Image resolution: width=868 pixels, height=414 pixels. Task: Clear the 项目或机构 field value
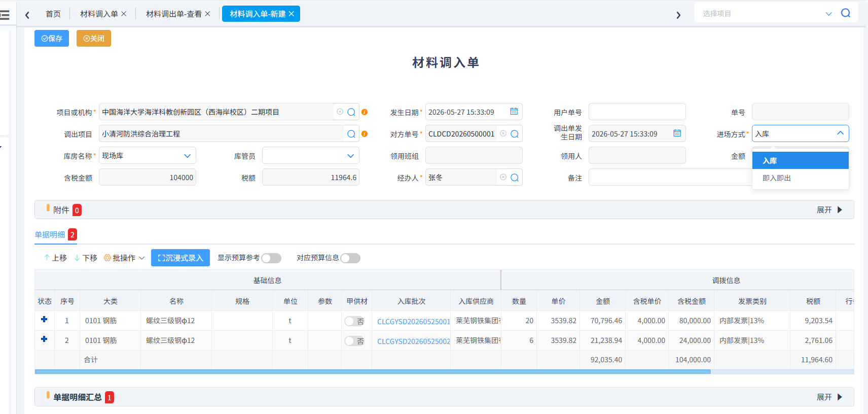click(x=340, y=112)
